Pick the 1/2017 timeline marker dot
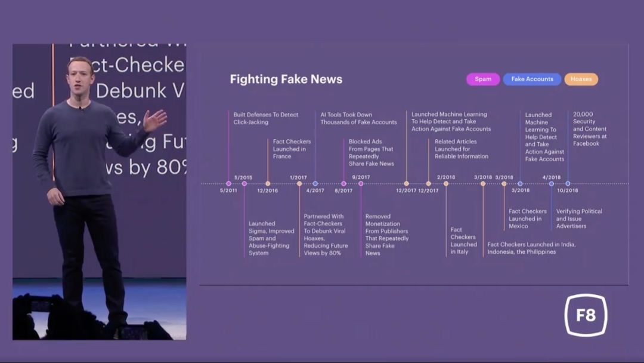Image resolution: width=644 pixels, height=363 pixels. (299, 184)
